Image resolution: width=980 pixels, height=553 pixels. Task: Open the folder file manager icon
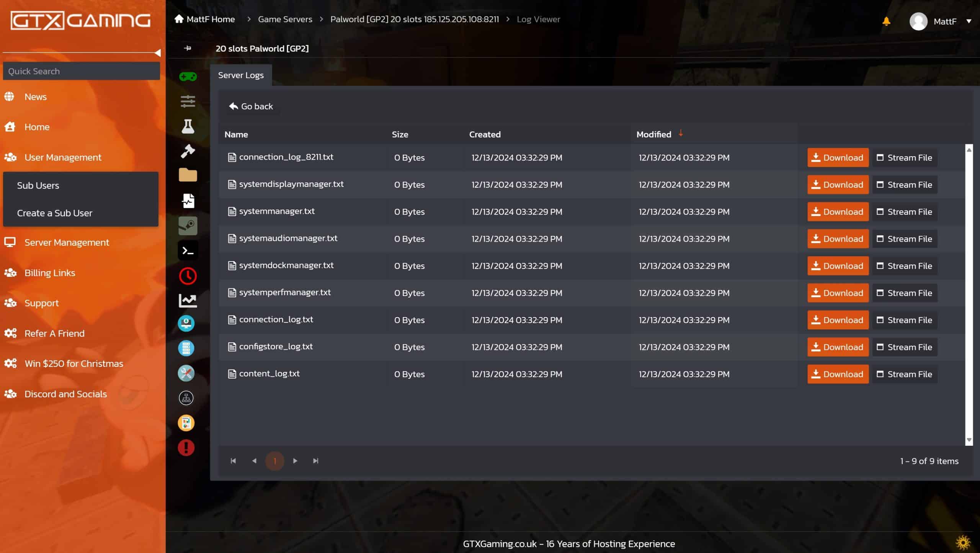pyautogui.click(x=188, y=175)
